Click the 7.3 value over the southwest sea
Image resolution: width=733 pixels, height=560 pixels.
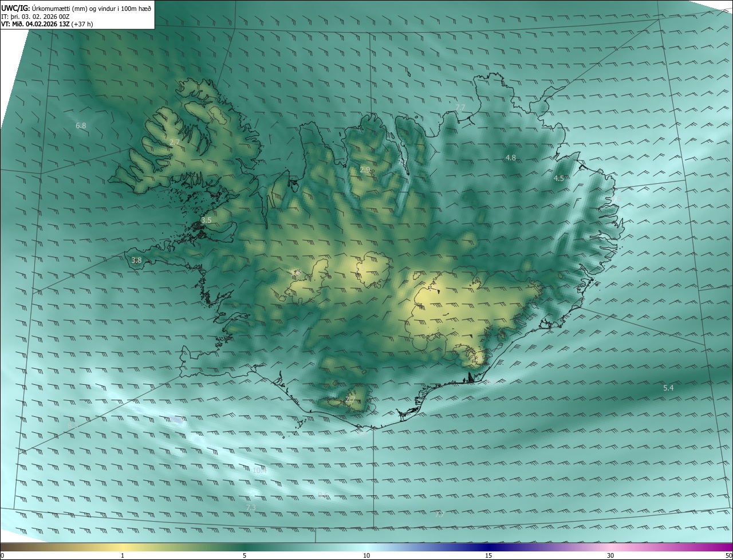click(251, 507)
